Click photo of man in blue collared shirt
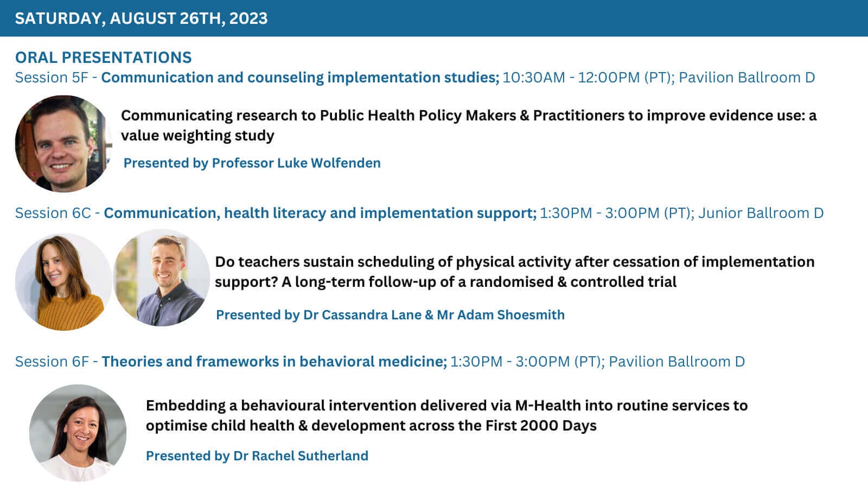868x488 pixels. (x=162, y=278)
